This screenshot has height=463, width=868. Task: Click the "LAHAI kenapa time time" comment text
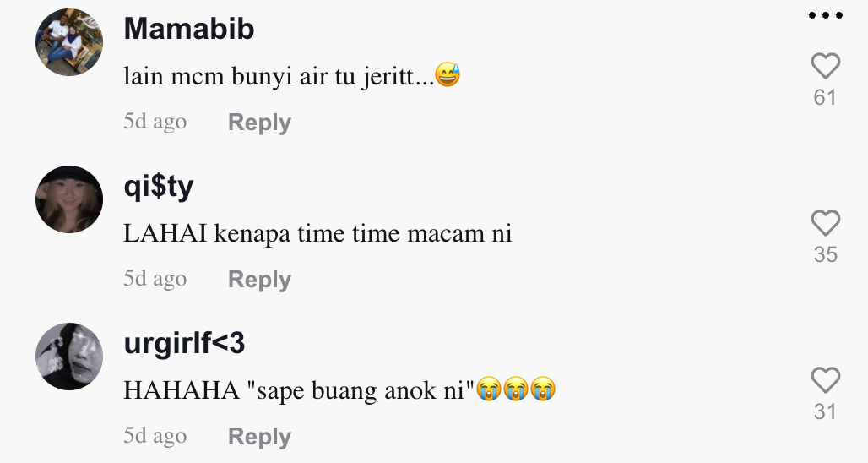[x=317, y=234]
